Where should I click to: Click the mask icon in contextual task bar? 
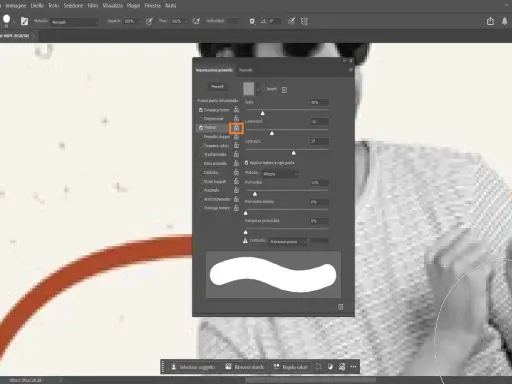coord(330,367)
